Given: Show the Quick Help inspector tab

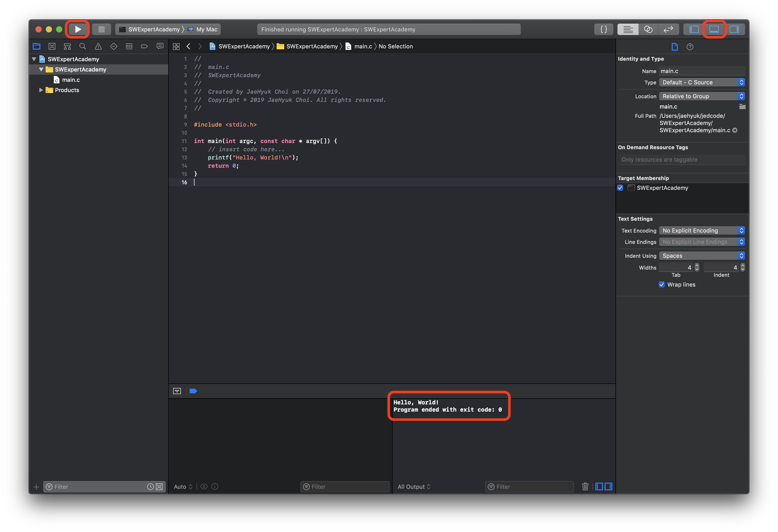Looking at the screenshot, I should [x=690, y=47].
